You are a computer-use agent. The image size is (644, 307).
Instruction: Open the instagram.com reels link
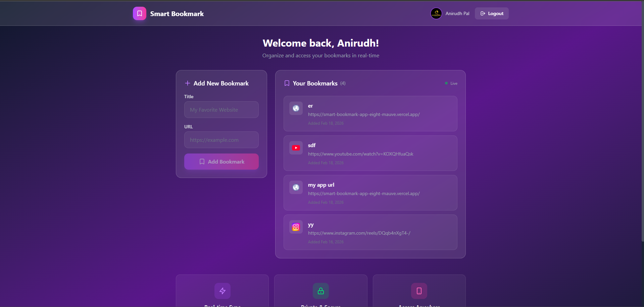(x=359, y=233)
